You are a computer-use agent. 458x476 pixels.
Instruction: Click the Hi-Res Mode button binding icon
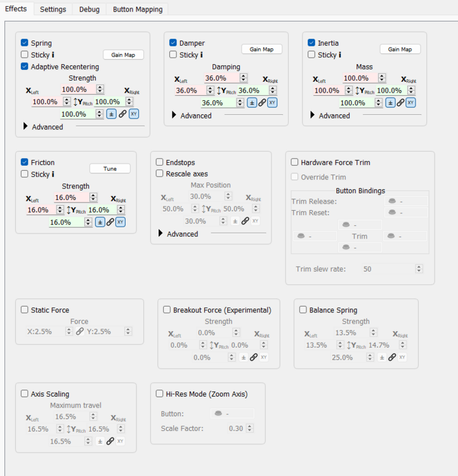tap(219, 414)
